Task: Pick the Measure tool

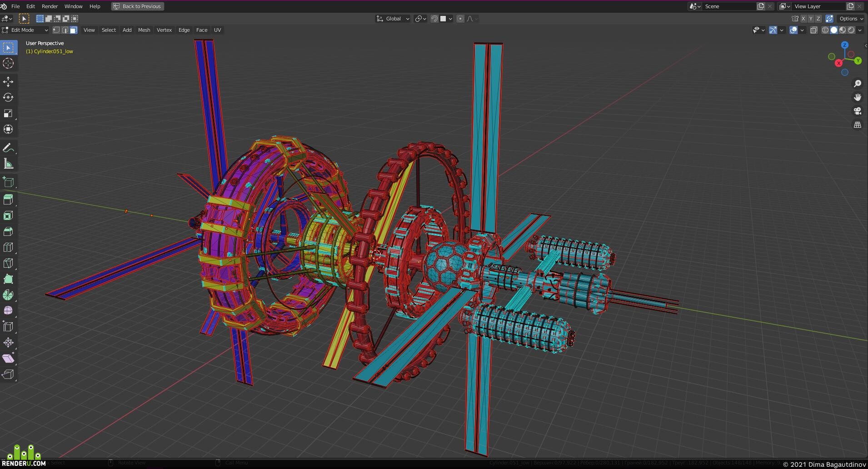Action: pyautogui.click(x=8, y=164)
